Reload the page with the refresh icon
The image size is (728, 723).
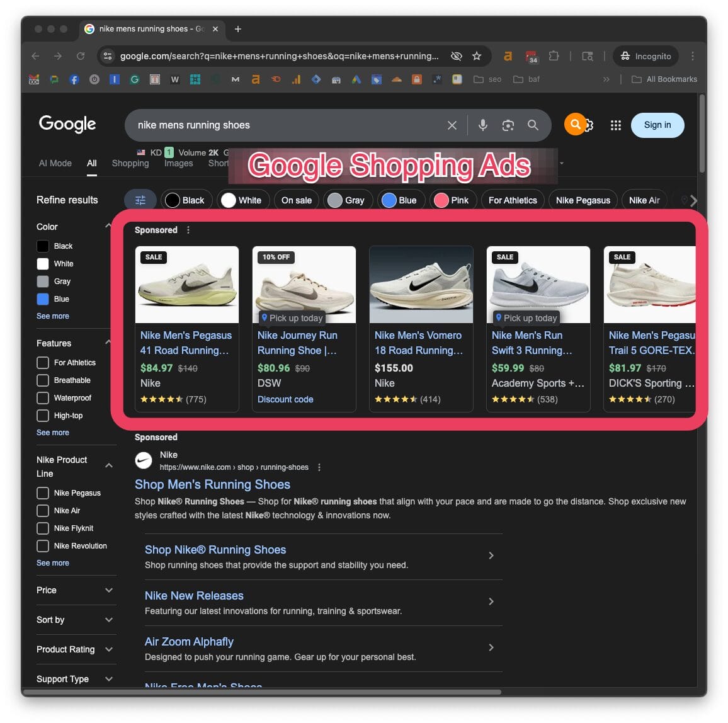pos(81,56)
